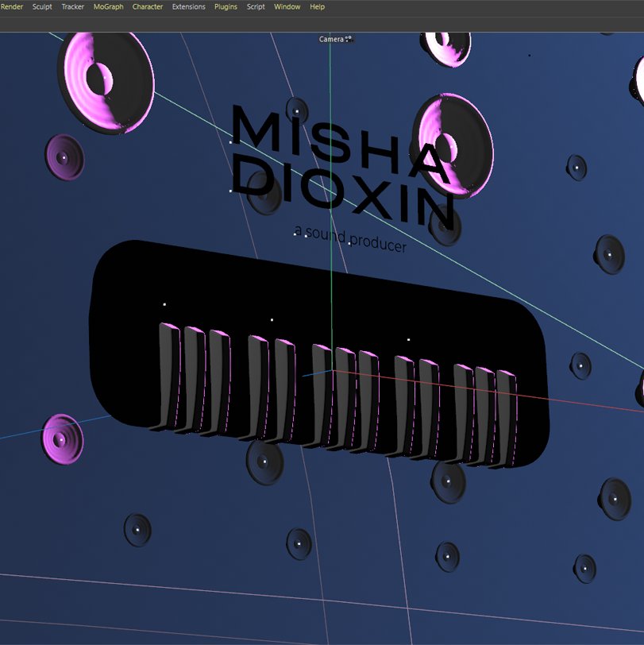
Task: Open the MoGraph menu
Action: (x=108, y=6)
